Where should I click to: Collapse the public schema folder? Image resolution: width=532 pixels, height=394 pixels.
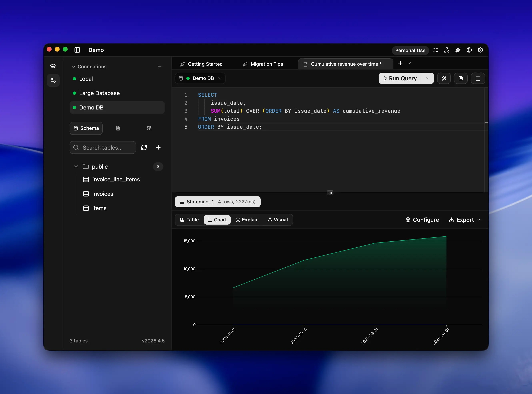coord(76,166)
